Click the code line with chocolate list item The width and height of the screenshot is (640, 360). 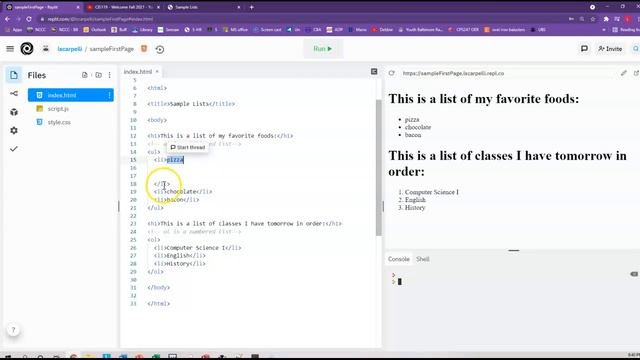pos(183,192)
